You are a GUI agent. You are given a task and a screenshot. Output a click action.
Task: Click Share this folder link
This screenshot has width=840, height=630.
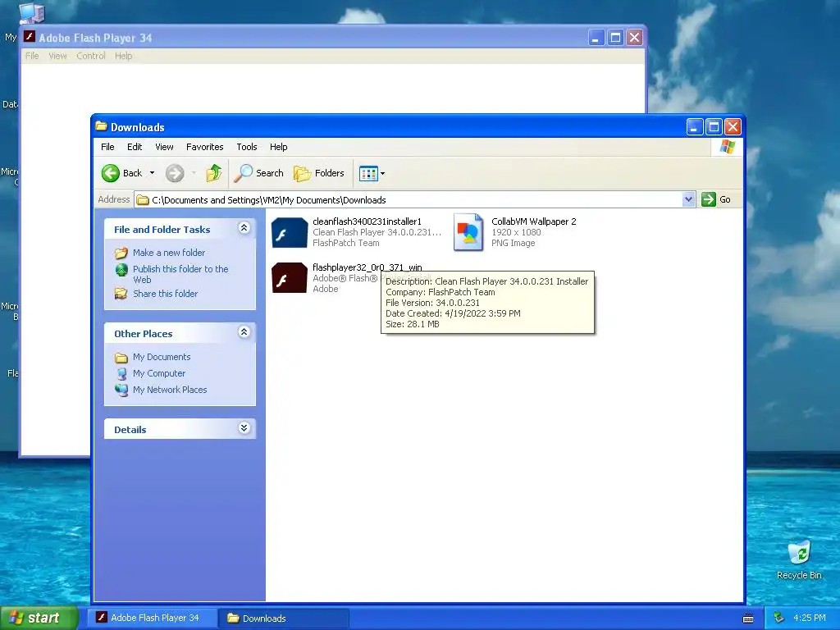165,294
